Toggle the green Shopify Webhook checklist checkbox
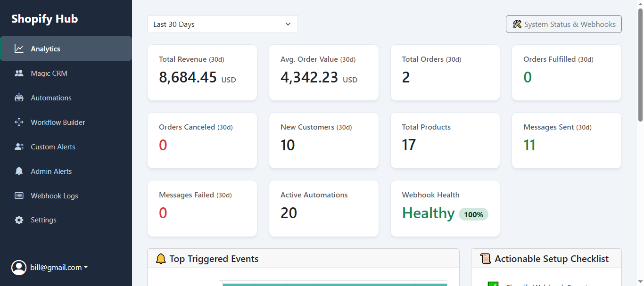644x286 pixels. point(493,284)
